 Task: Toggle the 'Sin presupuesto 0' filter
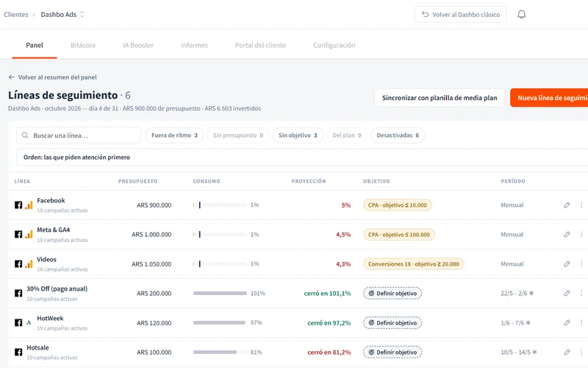tap(238, 135)
